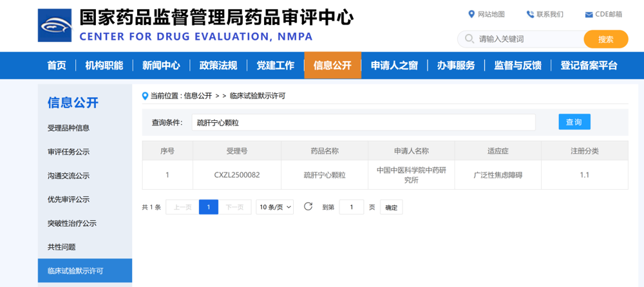
Task: Click the magnifier icon in search box
Action: click(469, 39)
